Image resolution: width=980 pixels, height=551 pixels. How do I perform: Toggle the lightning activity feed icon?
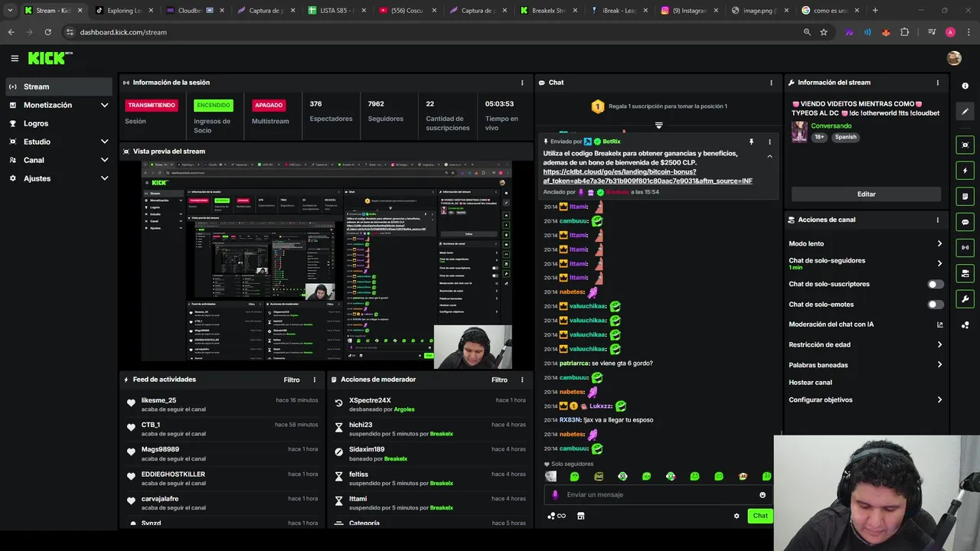tap(965, 171)
